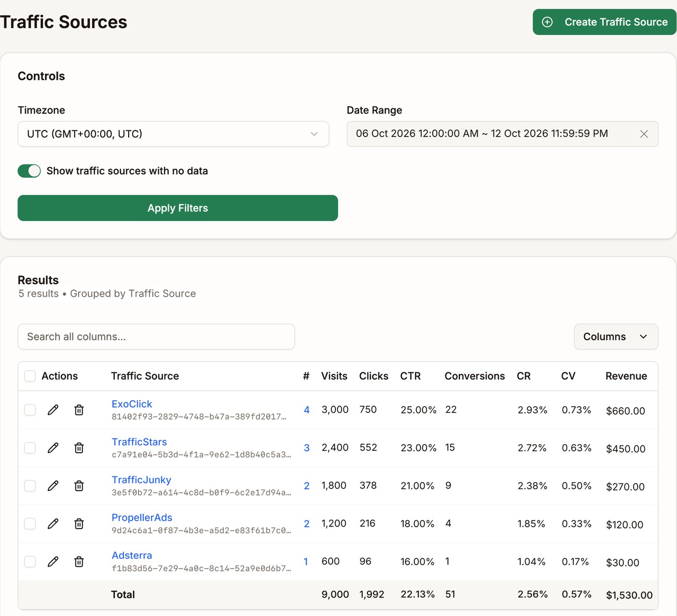Click the # column header
The height and width of the screenshot is (616, 677).
[306, 376]
